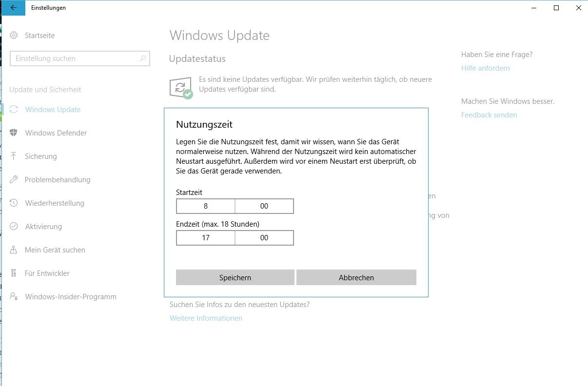
Task: Click the Wiederherstellung history icon
Action: pos(14,203)
